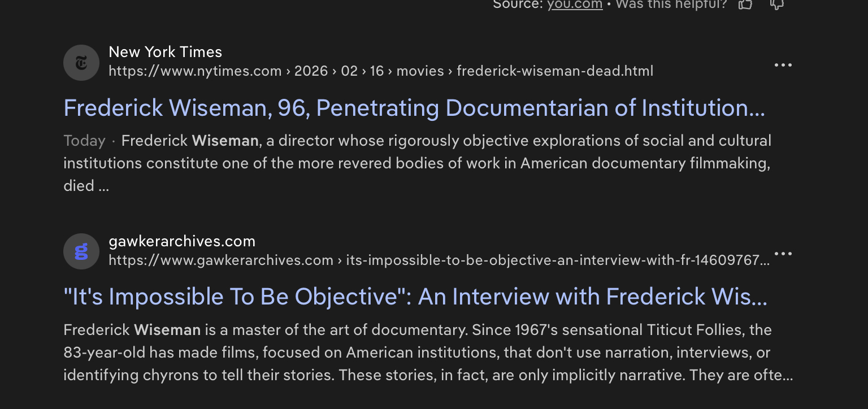The image size is (868, 409).
Task: Open the Frederick Wiseman, 96 obituary headline
Action: (x=414, y=108)
